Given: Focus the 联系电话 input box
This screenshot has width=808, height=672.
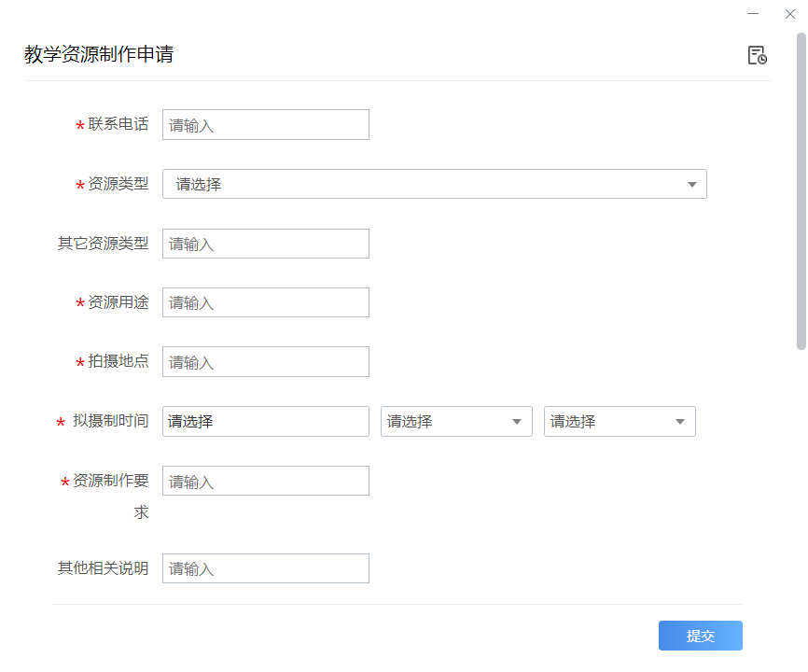Looking at the screenshot, I should pyautogui.click(x=266, y=125).
